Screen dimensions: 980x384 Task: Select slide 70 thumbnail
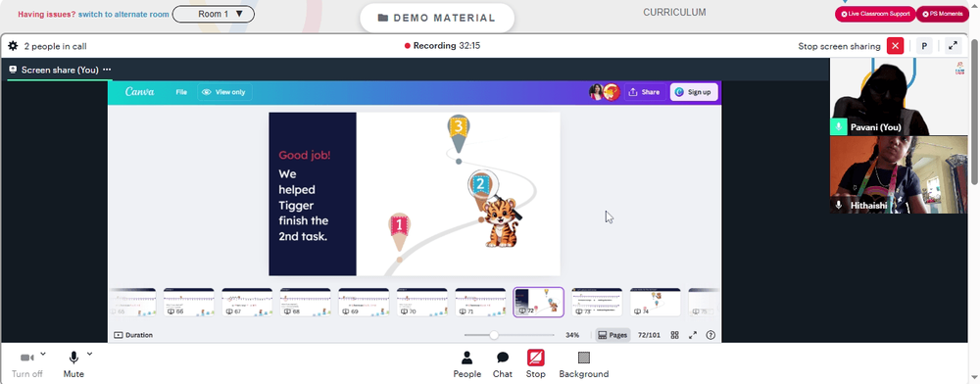[421, 303]
